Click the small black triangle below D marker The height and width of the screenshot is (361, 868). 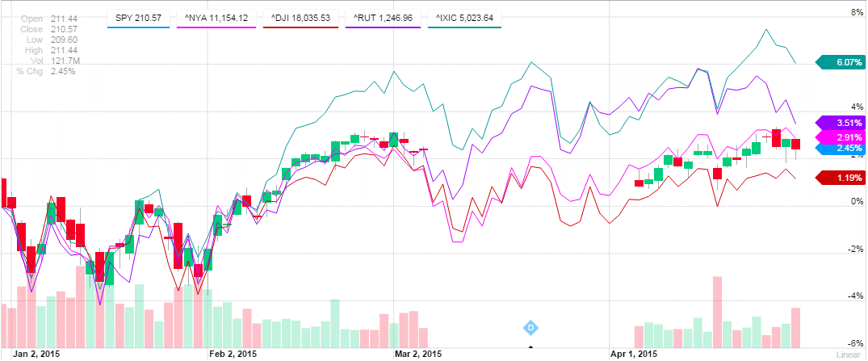(531, 348)
